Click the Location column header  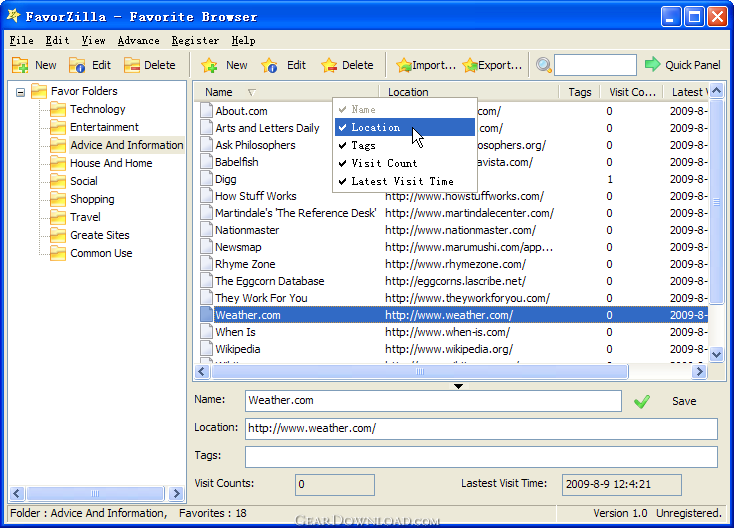coord(469,92)
